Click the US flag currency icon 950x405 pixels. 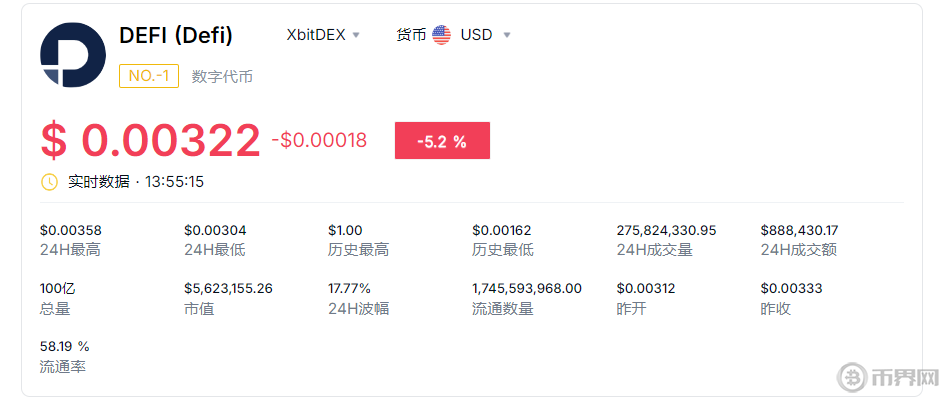441,35
